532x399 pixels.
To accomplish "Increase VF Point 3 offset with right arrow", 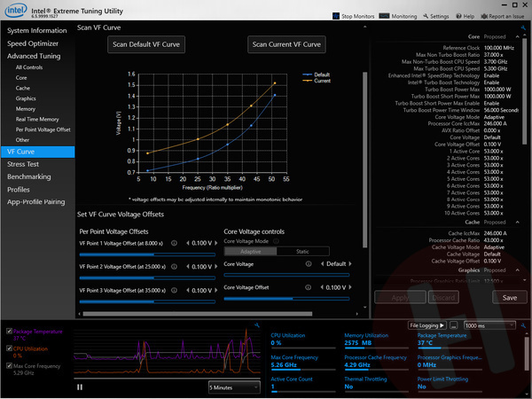I will 215,291.
